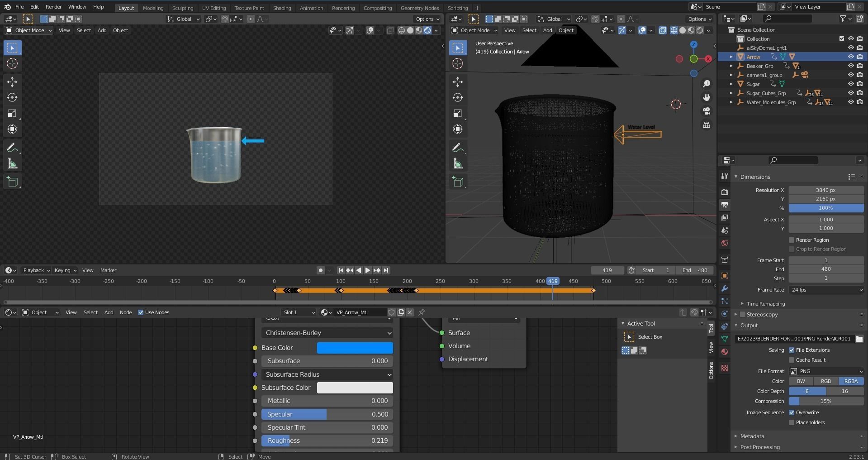Viewport: 868px width, 460px height.
Task: Select the Scale tool in left viewport
Action: 12,114
